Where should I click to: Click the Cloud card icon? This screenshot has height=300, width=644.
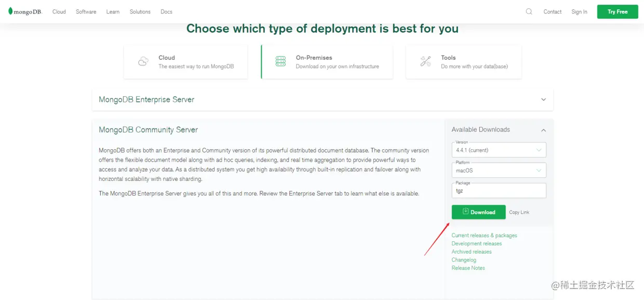click(x=143, y=61)
